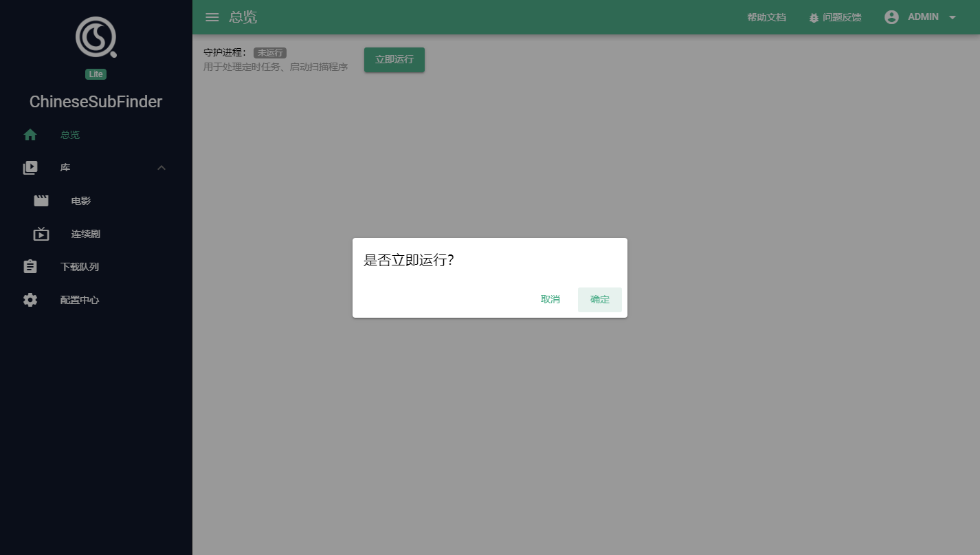Confirm with the 确定 button
The height and width of the screenshot is (555, 980).
click(x=600, y=300)
